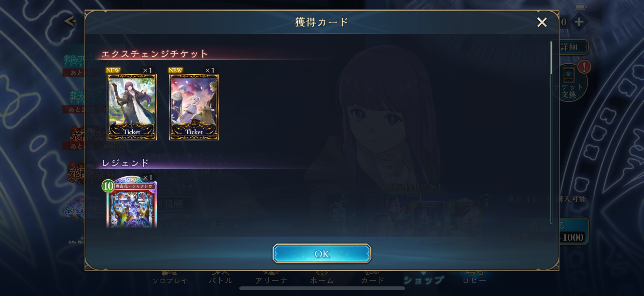Select the purple-haired mage Ticket card

[x=131, y=107]
